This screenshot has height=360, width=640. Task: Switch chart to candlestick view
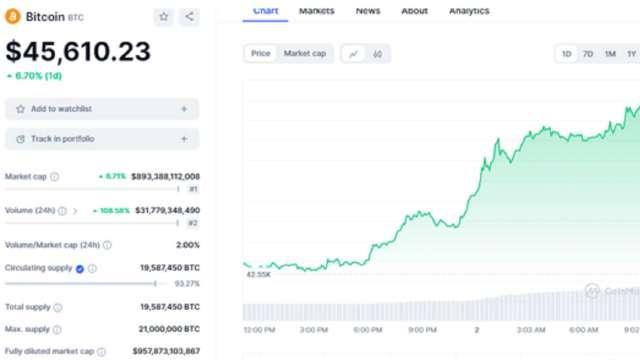[378, 54]
